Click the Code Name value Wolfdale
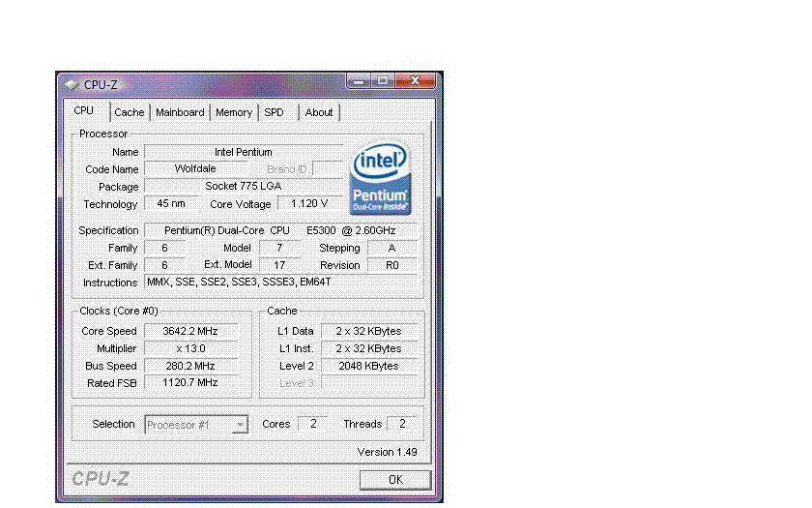This screenshot has height=508, width=812. [x=195, y=169]
